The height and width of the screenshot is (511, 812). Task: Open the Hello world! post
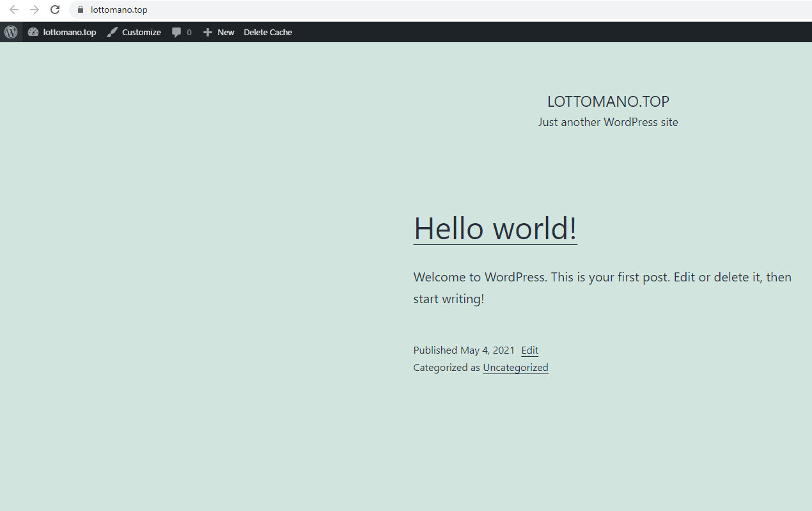(x=495, y=228)
